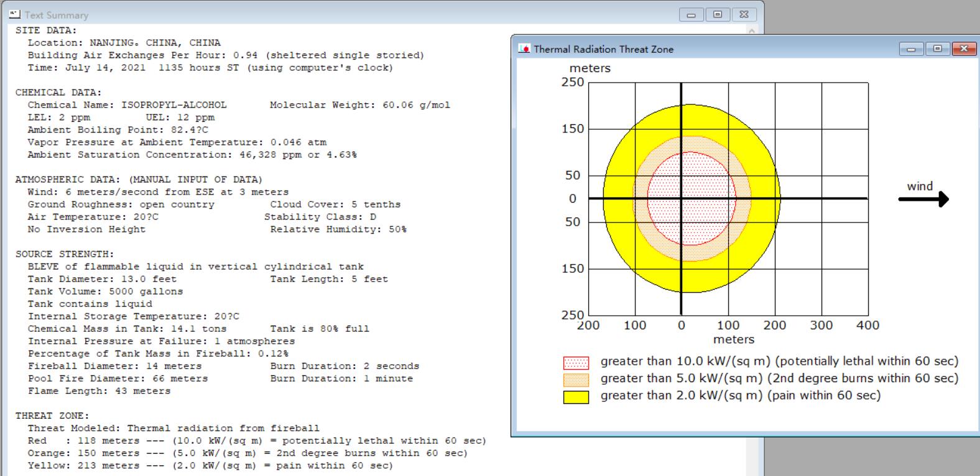The image size is (980, 476).
Task: Minimize the Text Summary window
Action: [691, 14]
